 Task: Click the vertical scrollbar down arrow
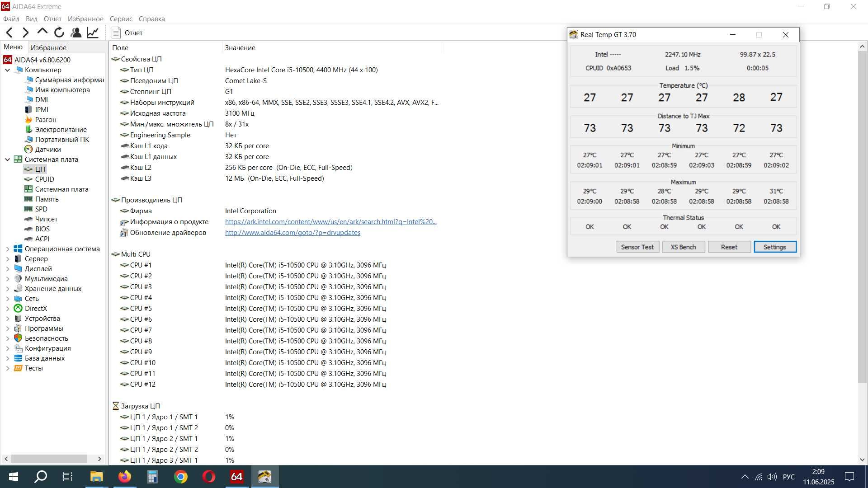pos(862,460)
